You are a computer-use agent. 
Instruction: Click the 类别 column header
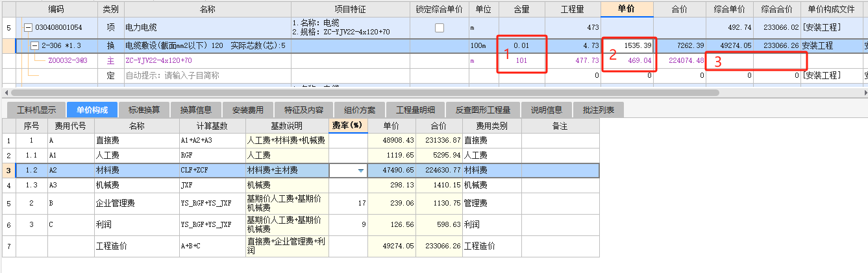(110, 9)
